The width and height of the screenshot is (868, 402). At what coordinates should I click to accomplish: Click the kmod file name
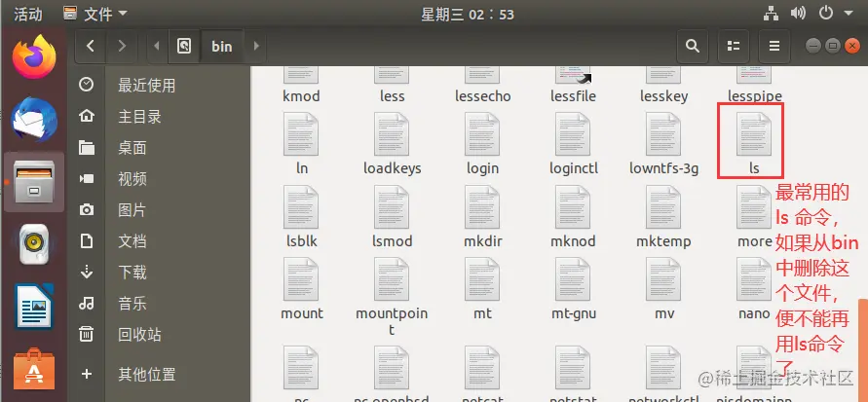tap(301, 96)
